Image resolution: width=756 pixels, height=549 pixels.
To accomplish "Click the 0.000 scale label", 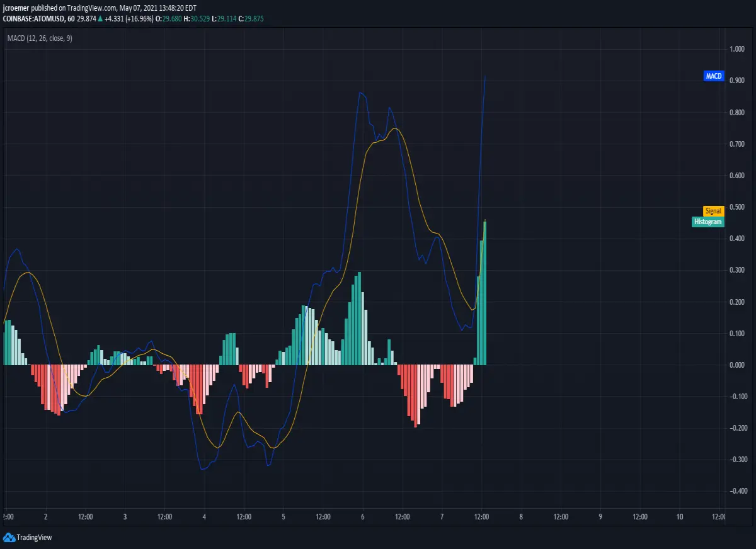I will pos(736,365).
